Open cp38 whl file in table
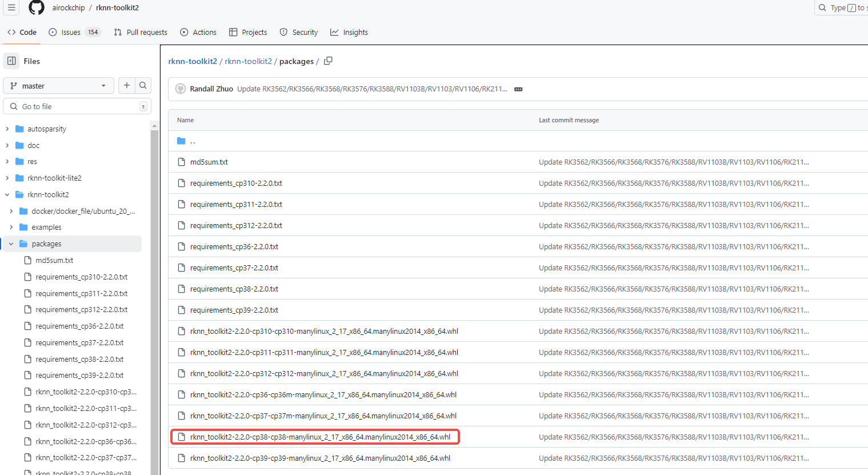The height and width of the screenshot is (475, 868). click(320, 437)
